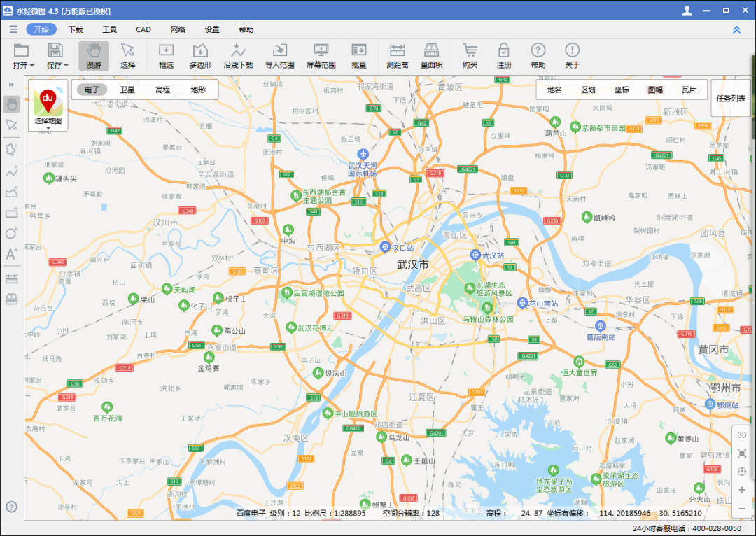Click the 武汉天河国际机场 map marker
This screenshot has height=536, width=756.
click(x=363, y=154)
